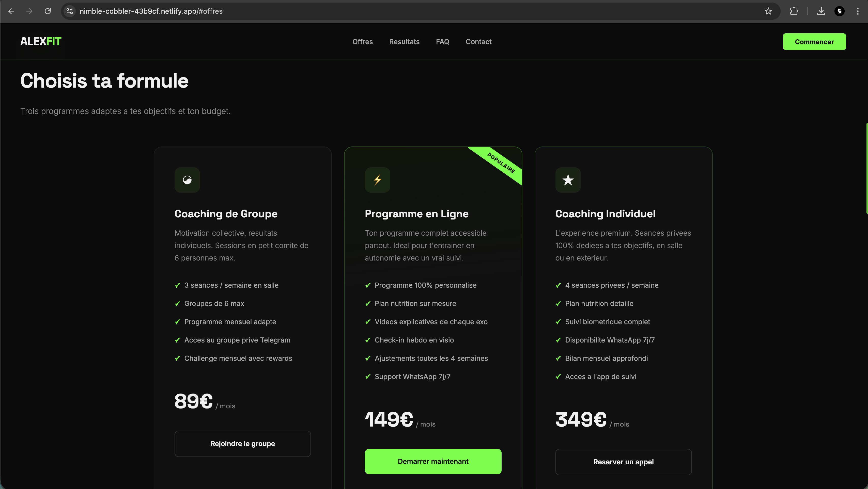Click the site info icon in address bar
Viewport: 868px width, 489px height.
tap(69, 11)
